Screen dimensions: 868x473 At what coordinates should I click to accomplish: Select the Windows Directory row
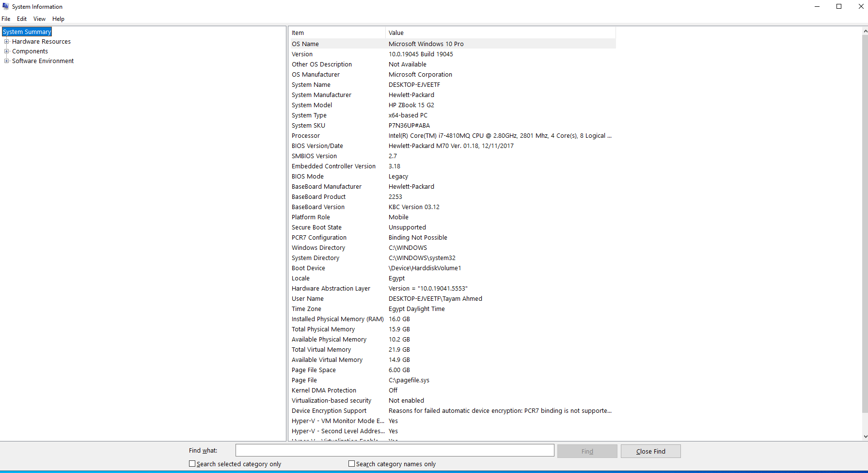[x=452, y=247]
